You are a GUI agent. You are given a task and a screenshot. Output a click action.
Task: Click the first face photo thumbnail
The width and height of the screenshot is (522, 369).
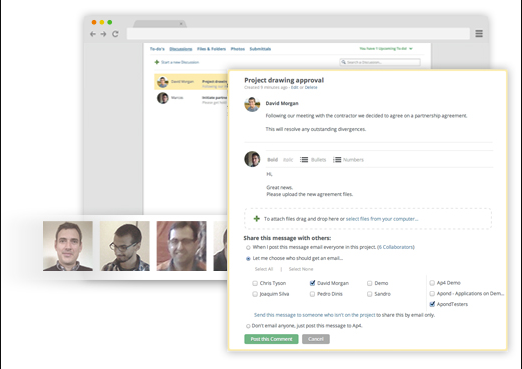coord(68,246)
